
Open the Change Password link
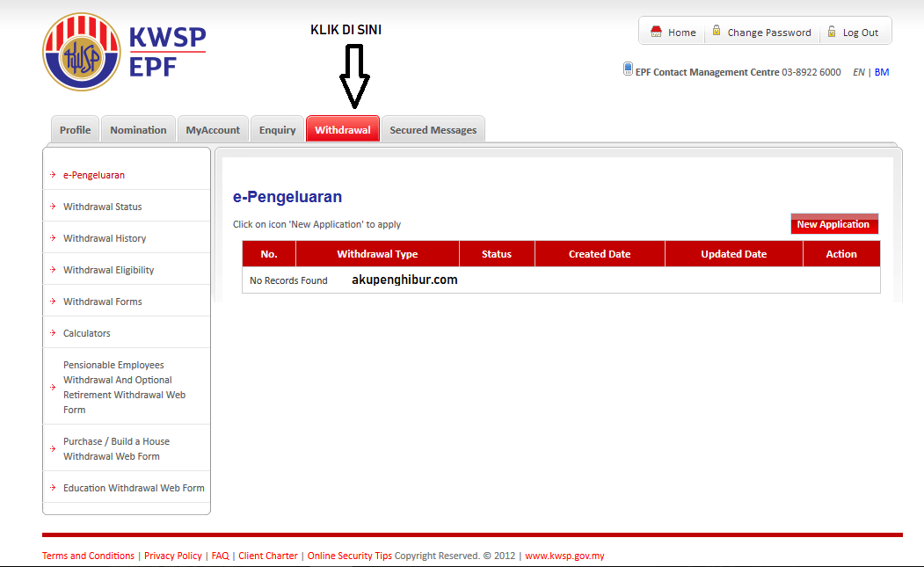769,33
